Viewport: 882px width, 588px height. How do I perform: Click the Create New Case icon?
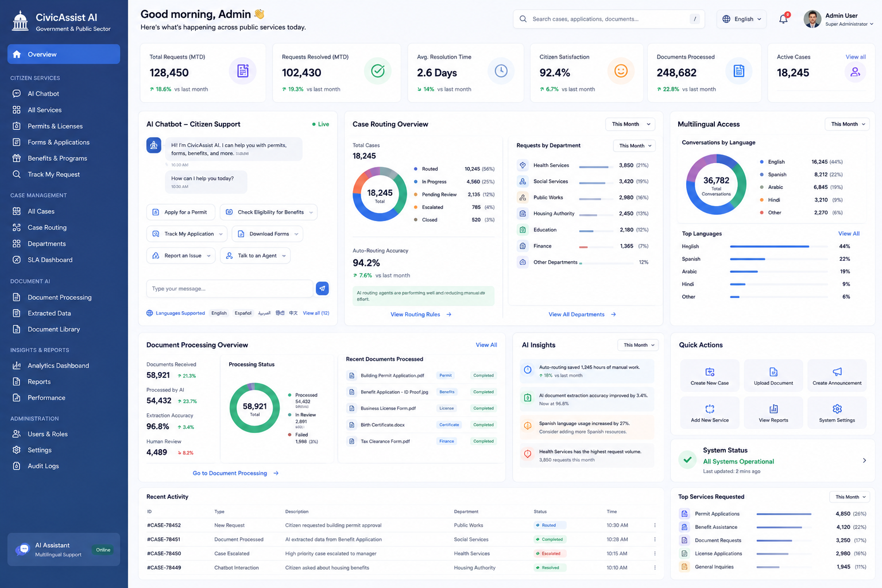coord(710,372)
